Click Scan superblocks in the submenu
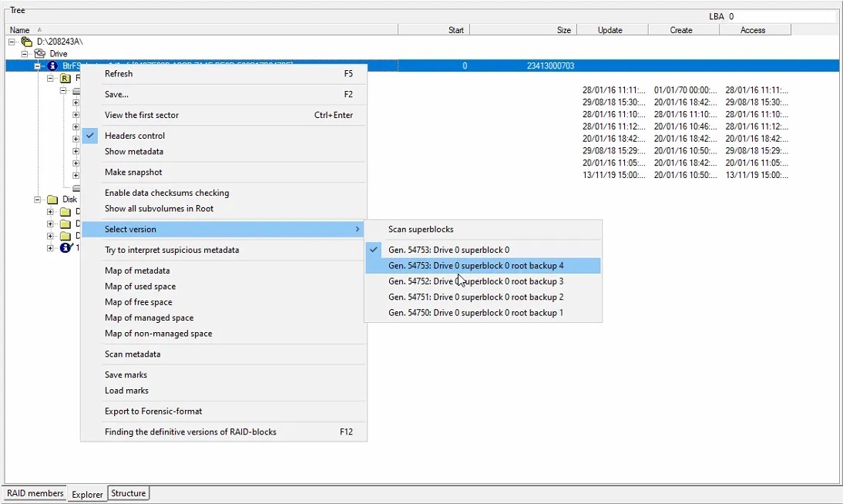 421,229
